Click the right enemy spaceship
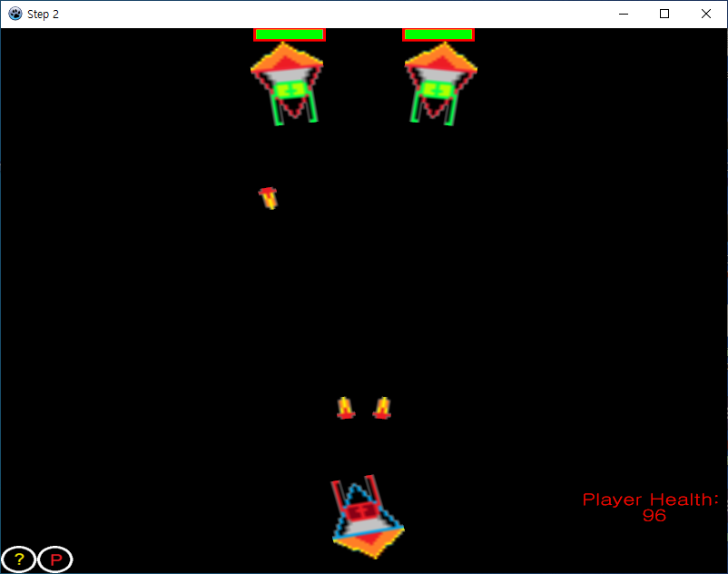The image size is (728, 574). coord(440,84)
